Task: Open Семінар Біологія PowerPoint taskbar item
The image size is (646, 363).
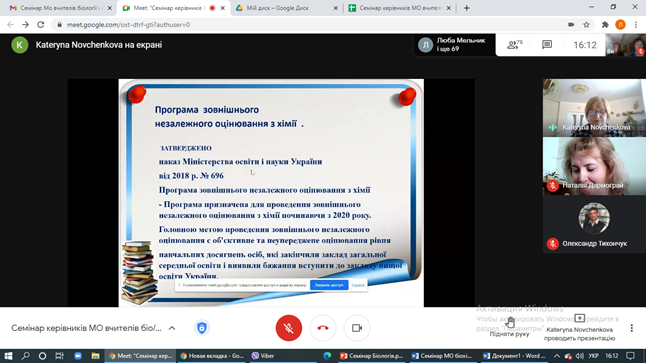Action: pos(371,356)
